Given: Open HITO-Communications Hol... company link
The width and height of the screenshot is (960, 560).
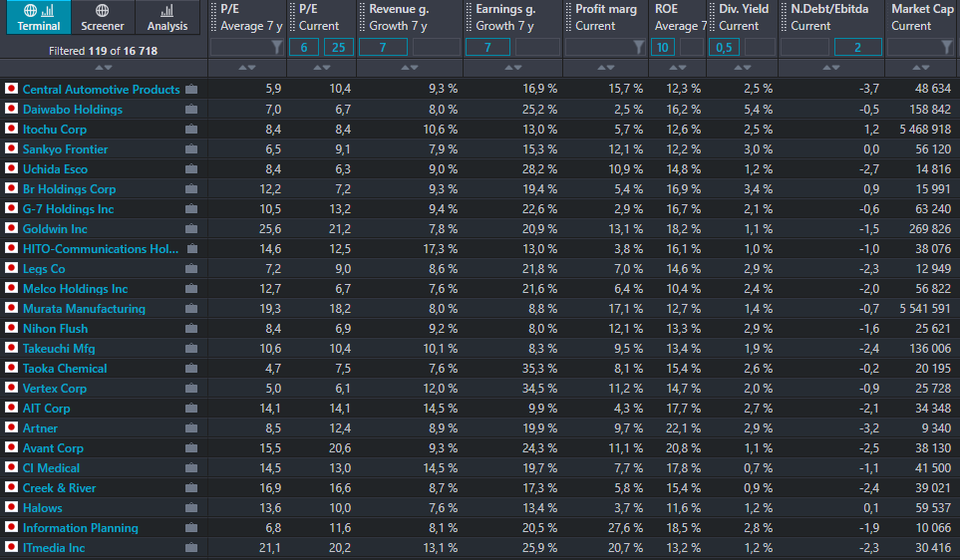Looking at the screenshot, I should 101,249.
